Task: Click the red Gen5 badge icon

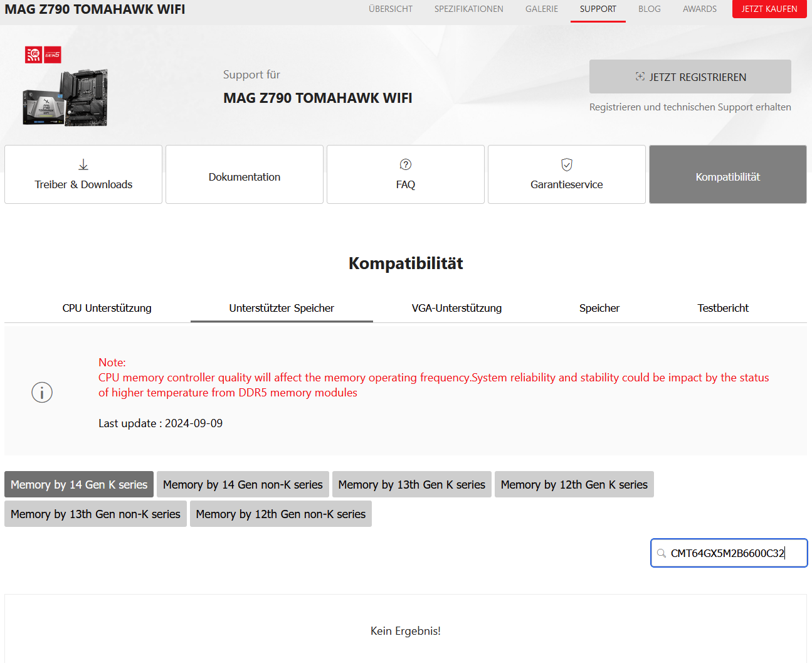Action: coord(53,55)
